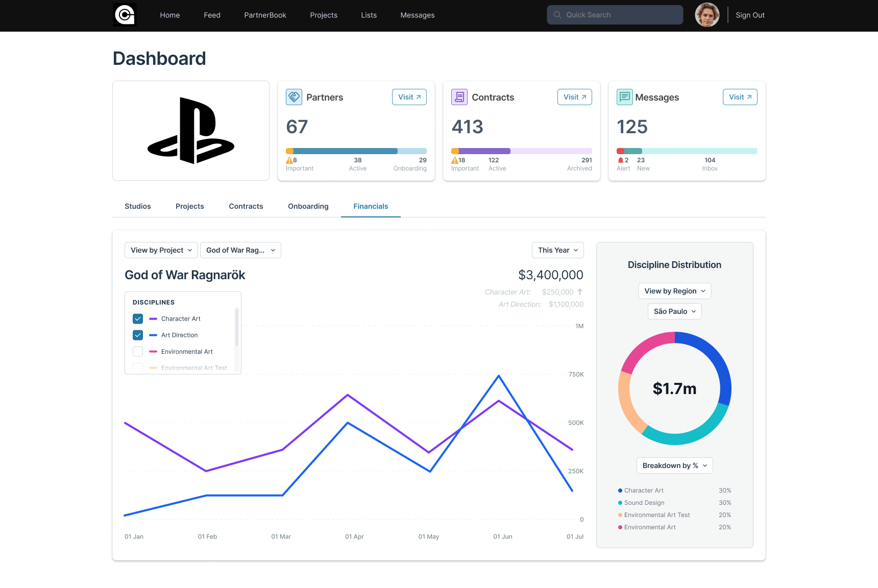Select the Financials tab
The width and height of the screenshot is (878, 588).
[x=371, y=206]
